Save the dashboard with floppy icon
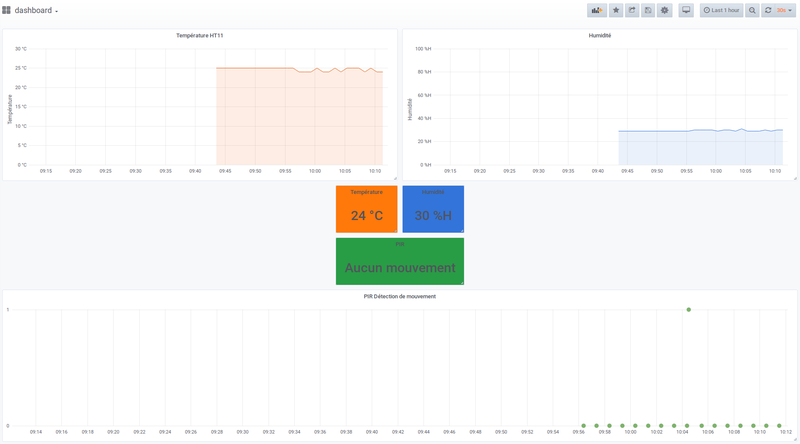This screenshot has height=444, width=800. [x=648, y=10]
